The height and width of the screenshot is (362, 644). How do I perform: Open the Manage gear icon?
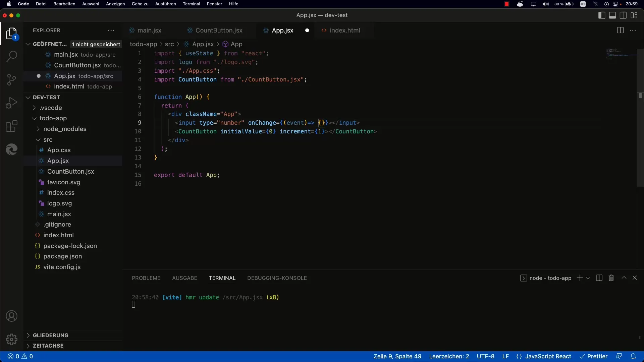[12, 339]
